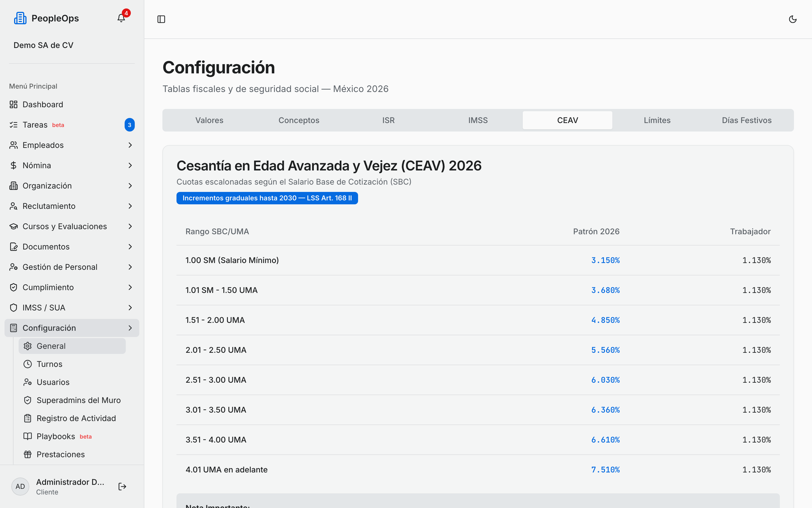Click the 3.150% Patrón value
812x508 pixels.
click(605, 260)
